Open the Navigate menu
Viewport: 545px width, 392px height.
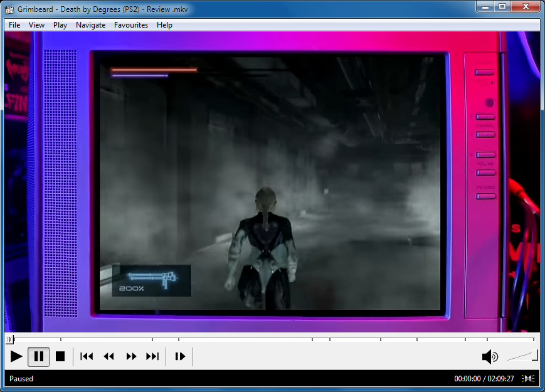[91, 25]
